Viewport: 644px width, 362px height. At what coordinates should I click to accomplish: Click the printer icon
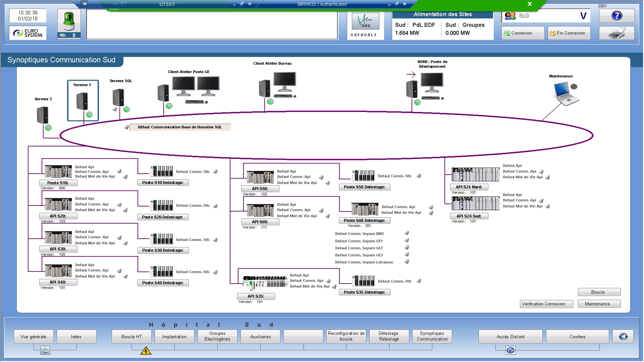(x=616, y=33)
